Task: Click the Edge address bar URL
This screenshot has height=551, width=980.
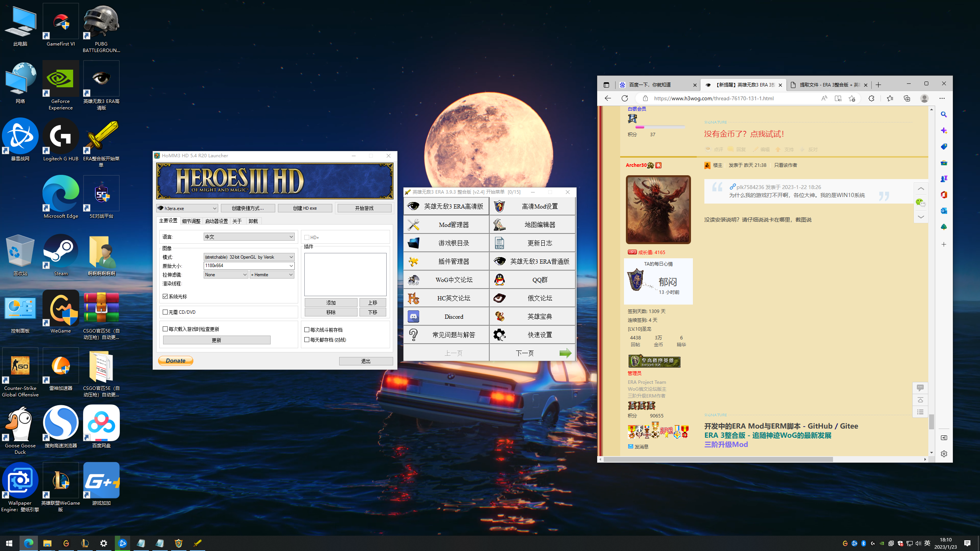Action: coord(714,98)
